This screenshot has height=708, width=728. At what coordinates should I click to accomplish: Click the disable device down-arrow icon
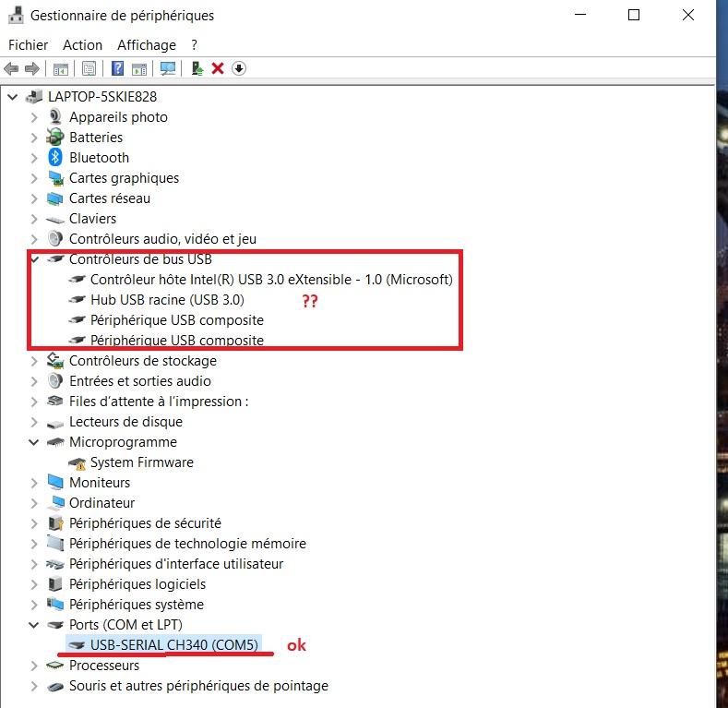(x=239, y=68)
